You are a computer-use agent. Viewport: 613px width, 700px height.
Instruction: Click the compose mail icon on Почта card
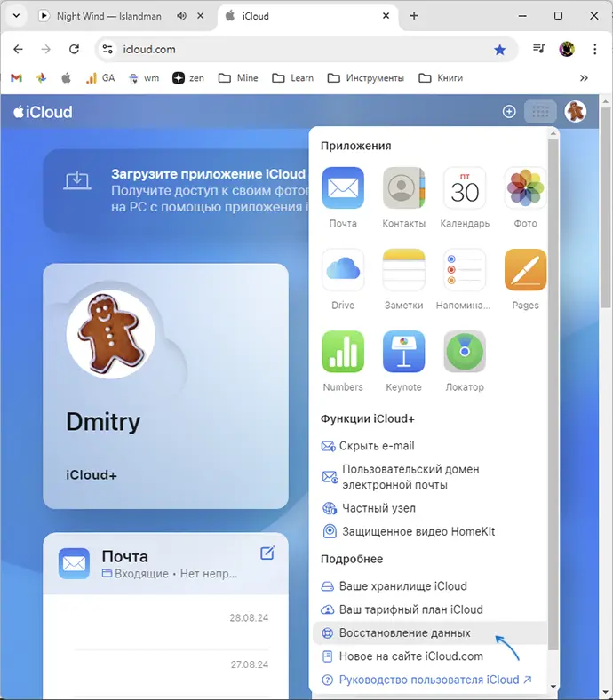[x=267, y=553]
